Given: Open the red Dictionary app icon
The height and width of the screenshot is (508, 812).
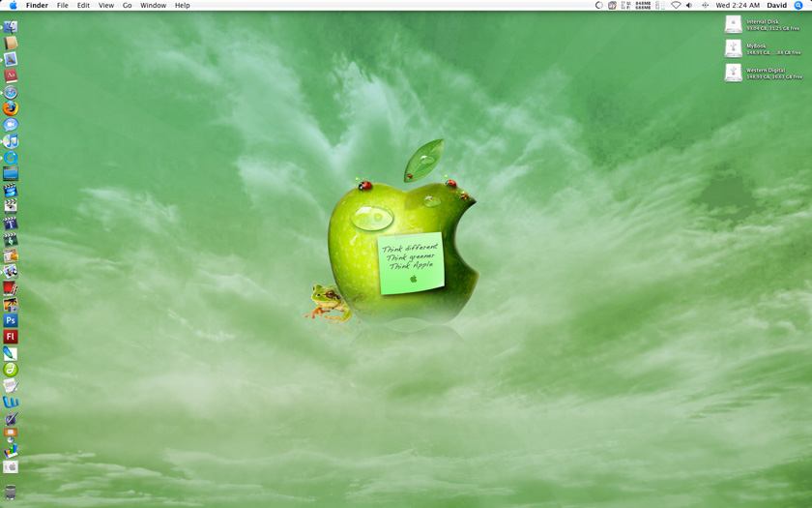Looking at the screenshot, I should pyautogui.click(x=11, y=75).
